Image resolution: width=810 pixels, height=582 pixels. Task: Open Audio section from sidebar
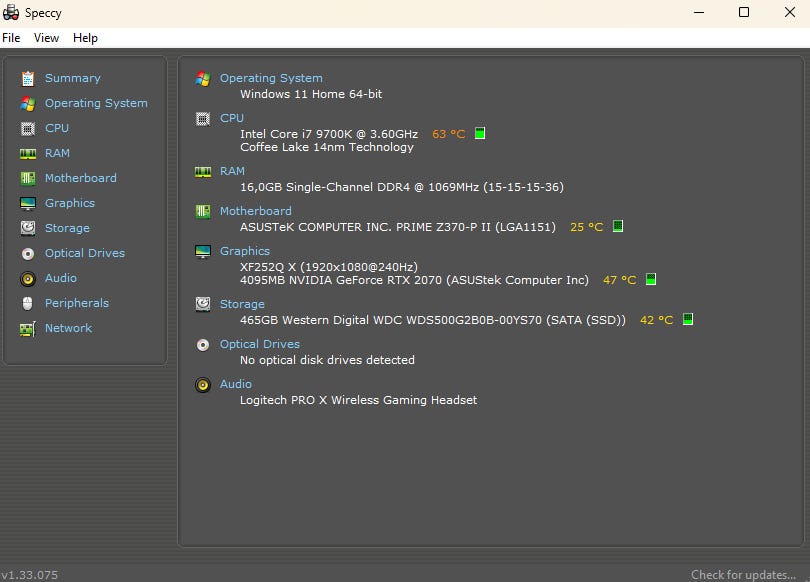point(61,278)
